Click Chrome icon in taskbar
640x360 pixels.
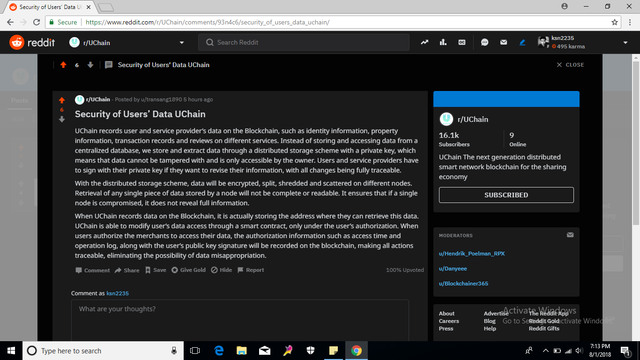point(356,351)
